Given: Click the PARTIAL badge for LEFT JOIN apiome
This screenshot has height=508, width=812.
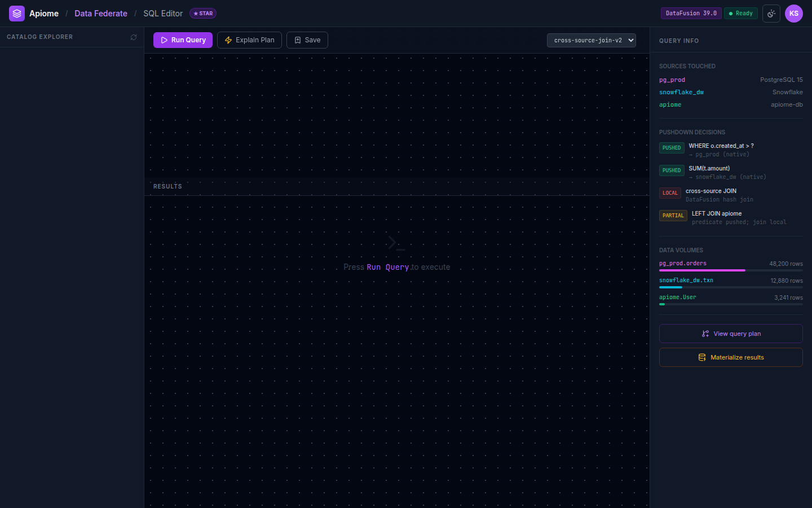Looking at the screenshot, I should tap(673, 216).
